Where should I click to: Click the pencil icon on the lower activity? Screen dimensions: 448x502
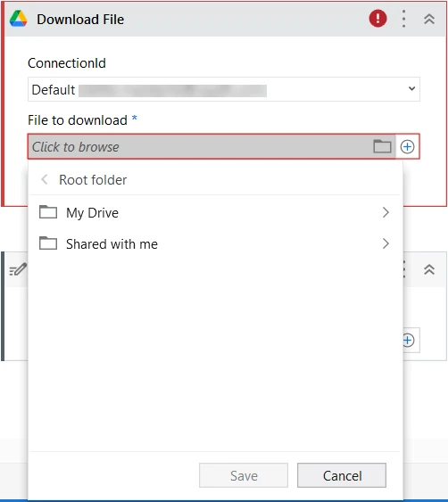[x=18, y=269]
